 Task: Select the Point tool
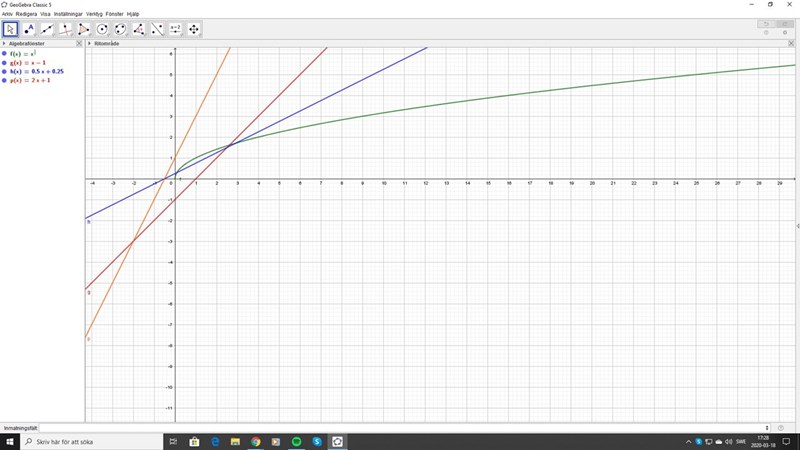tap(29, 29)
